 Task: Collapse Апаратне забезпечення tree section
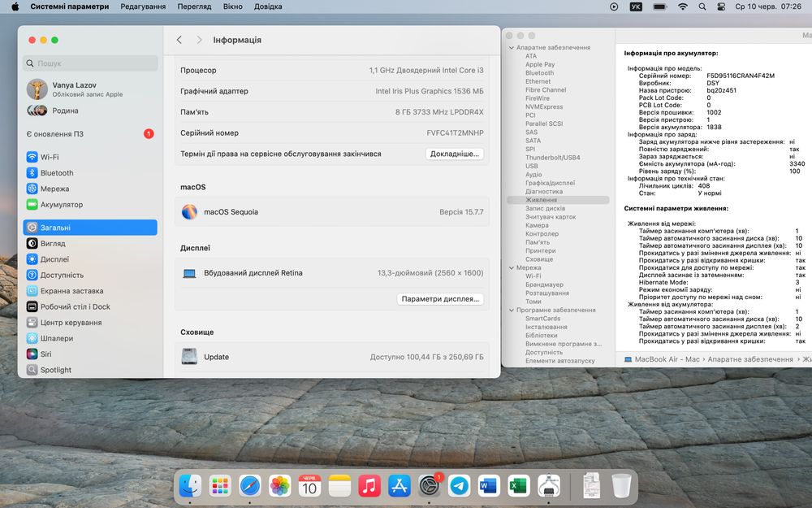(512, 48)
